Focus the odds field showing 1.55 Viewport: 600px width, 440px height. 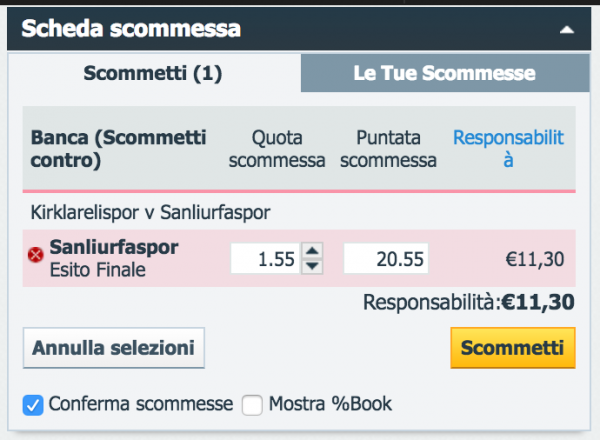(265, 259)
